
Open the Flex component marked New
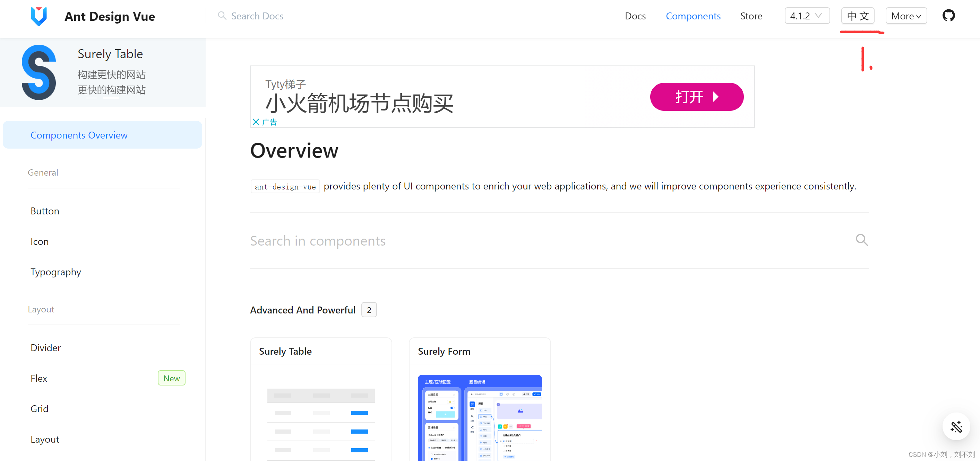pyautogui.click(x=39, y=378)
